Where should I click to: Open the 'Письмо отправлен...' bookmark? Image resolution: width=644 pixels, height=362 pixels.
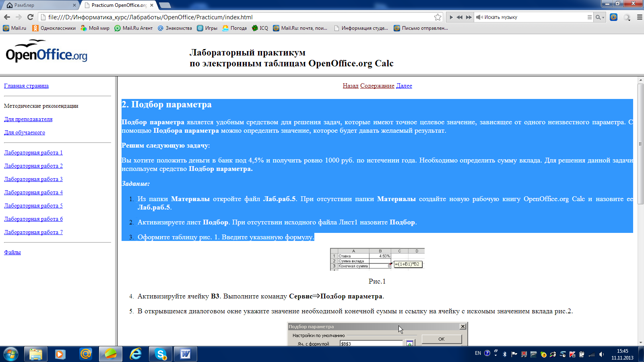click(x=421, y=28)
